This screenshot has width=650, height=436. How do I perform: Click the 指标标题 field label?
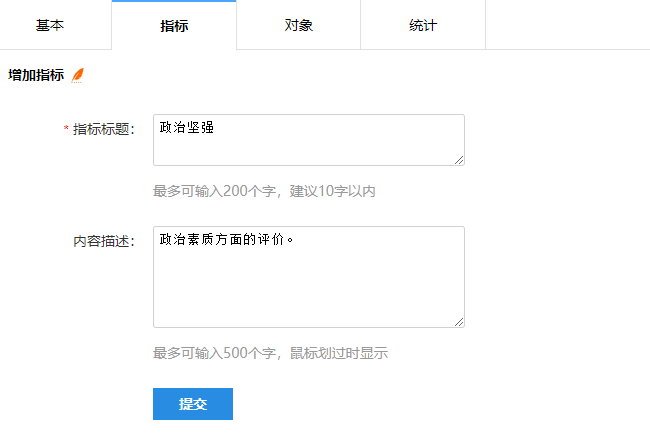coord(104,129)
